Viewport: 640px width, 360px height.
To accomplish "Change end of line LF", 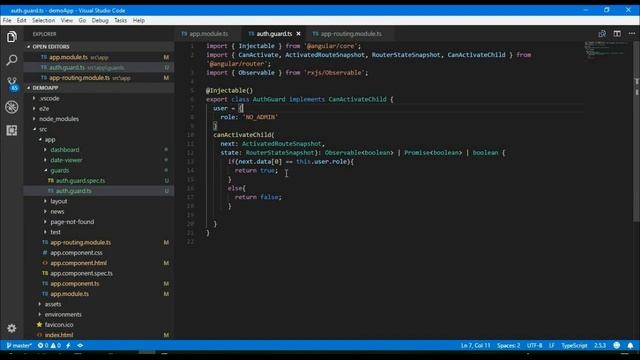I will click(x=551, y=345).
